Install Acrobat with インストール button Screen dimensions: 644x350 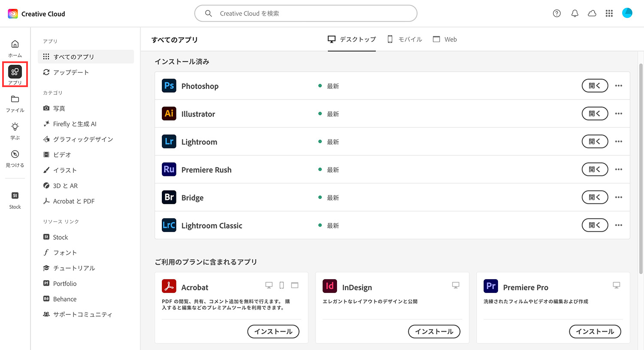click(x=273, y=332)
